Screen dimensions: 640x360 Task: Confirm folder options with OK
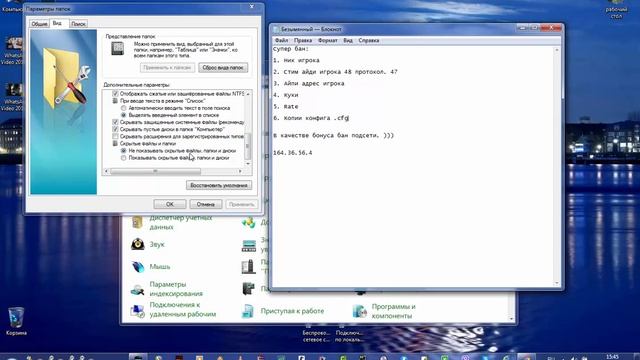[x=170, y=204]
